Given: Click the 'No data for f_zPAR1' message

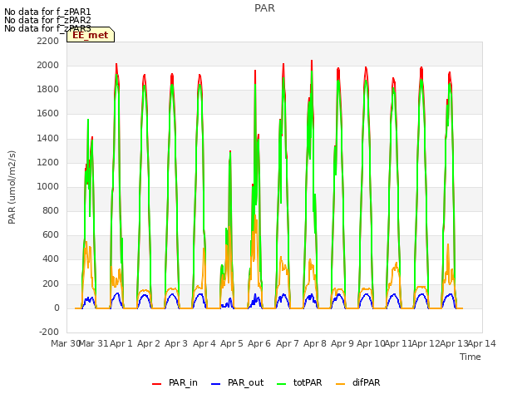Looking at the screenshot, I should coord(47,12).
